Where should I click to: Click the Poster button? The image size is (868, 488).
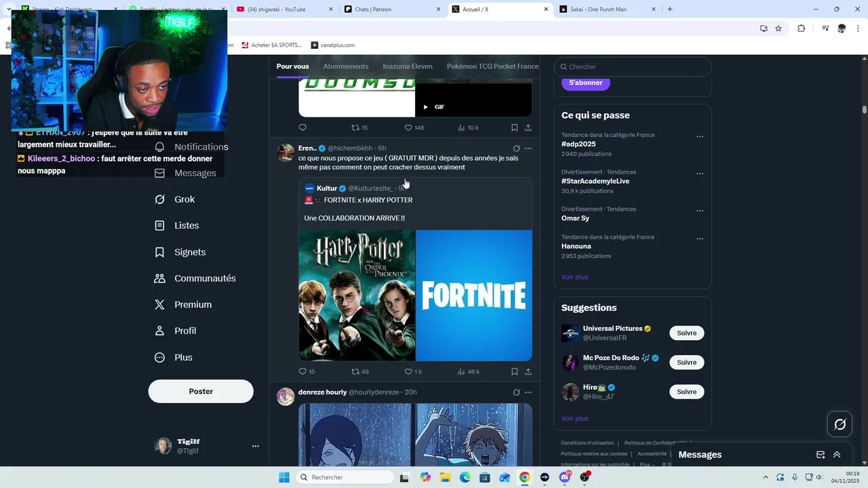click(201, 391)
